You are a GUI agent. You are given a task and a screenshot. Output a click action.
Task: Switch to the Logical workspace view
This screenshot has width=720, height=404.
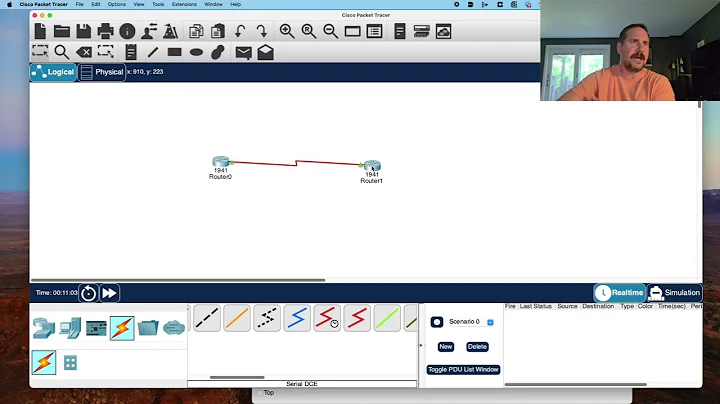click(53, 72)
